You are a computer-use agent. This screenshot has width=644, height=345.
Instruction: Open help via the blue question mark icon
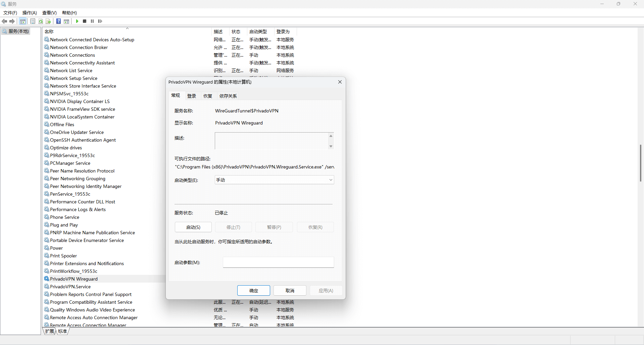coord(58,21)
